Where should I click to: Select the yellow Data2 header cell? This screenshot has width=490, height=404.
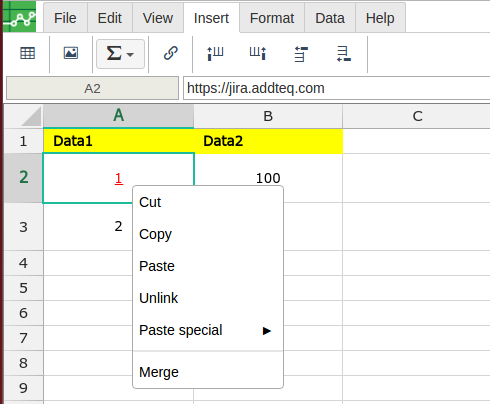tap(268, 141)
